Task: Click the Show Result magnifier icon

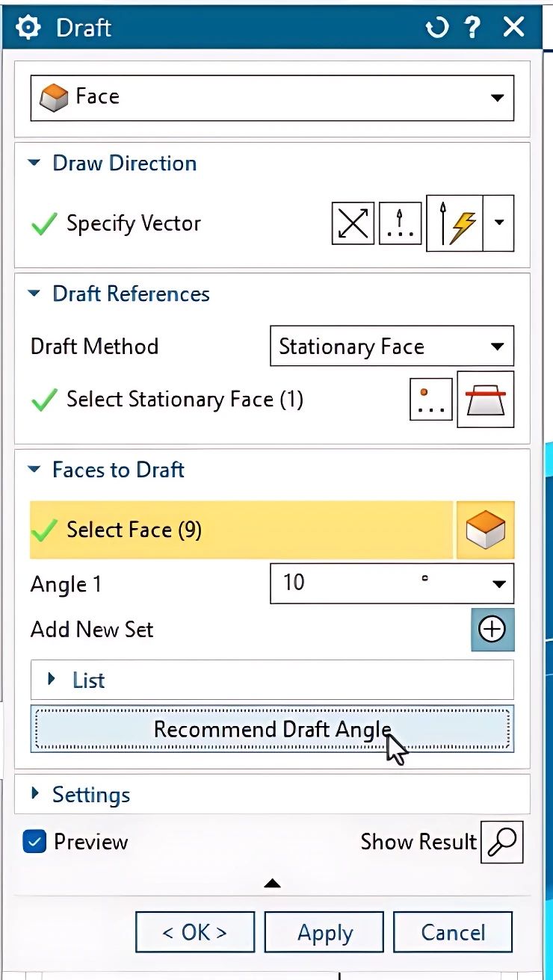Action: pyautogui.click(x=501, y=842)
